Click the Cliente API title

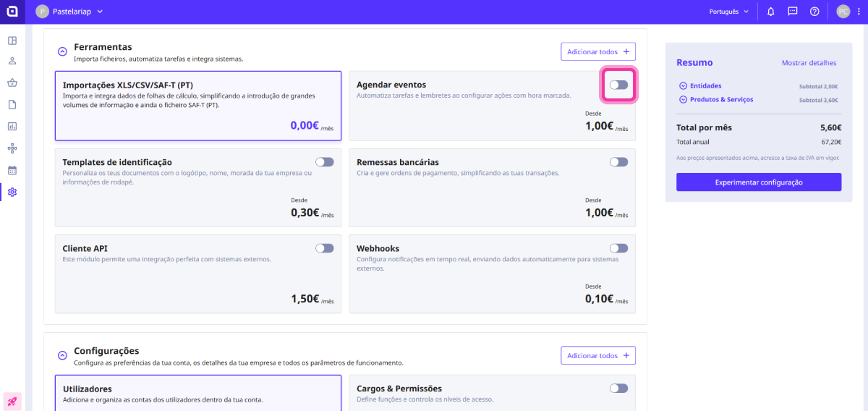[85, 248]
